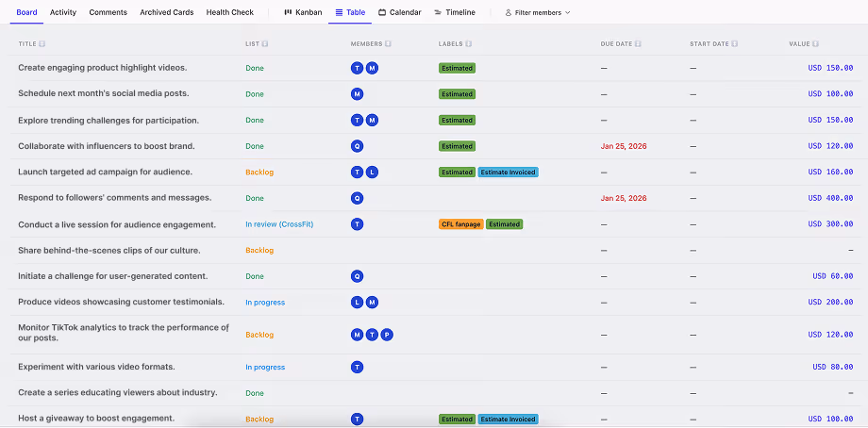Click the Calendar view icon
Screen dimensions: 868x428
coord(382,12)
